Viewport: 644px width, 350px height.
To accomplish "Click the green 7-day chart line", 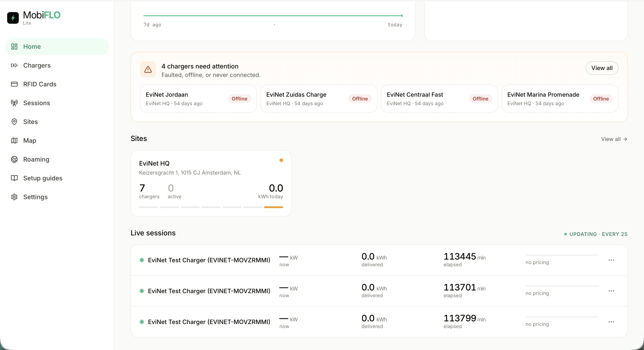I will [x=273, y=15].
